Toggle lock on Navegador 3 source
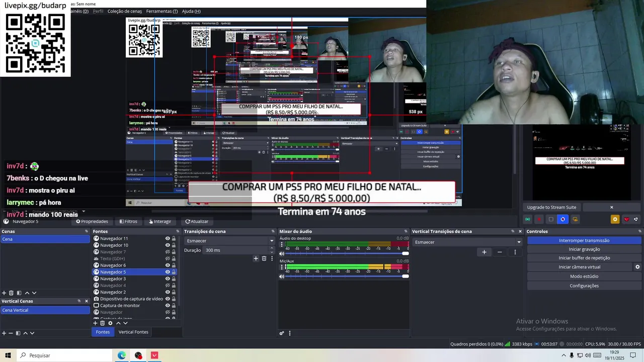Viewport: 644px width, 362px height. tap(174, 279)
